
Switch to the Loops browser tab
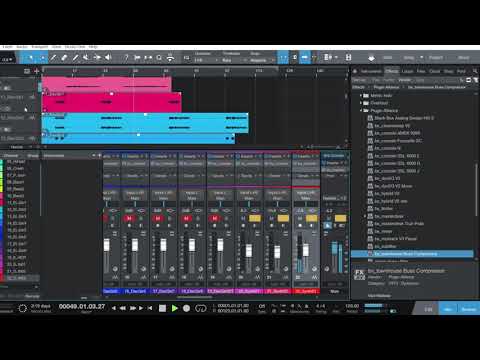pyautogui.click(x=407, y=71)
